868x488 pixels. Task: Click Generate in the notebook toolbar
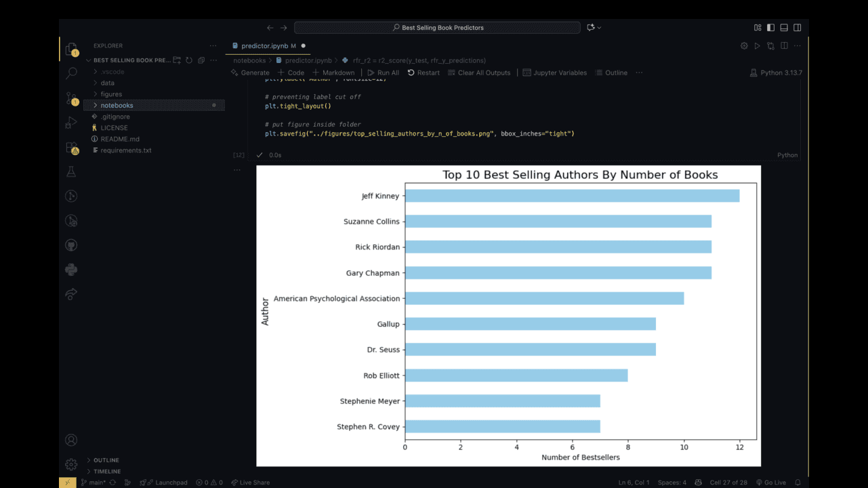point(250,73)
